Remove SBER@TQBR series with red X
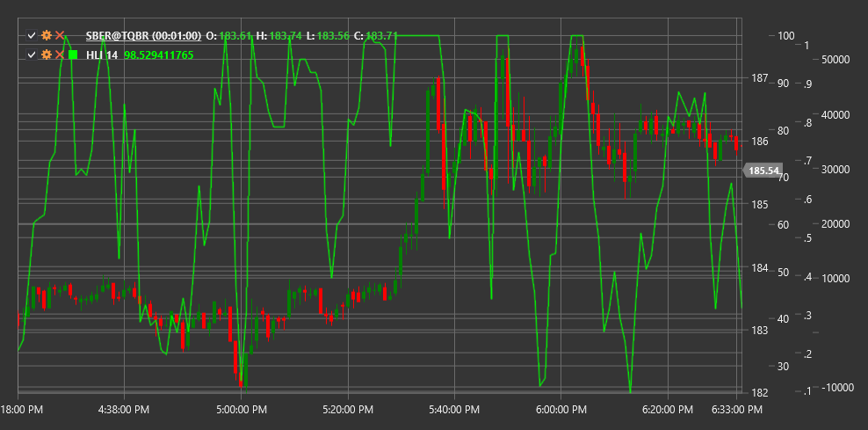 coord(60,36)
